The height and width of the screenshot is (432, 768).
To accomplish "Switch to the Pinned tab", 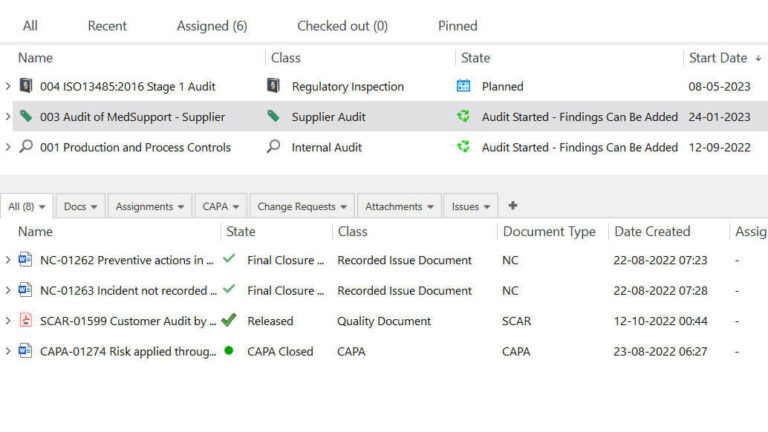I will 457,26.
